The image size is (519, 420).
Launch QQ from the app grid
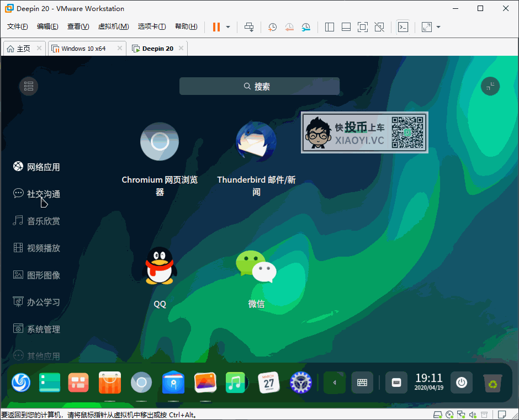[x=160, y=265]
